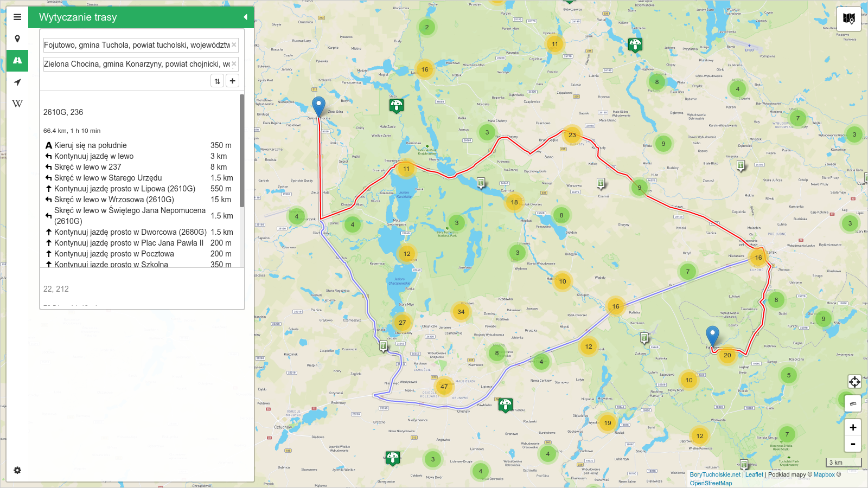Open the map layers selector
868x488 pixels.
click(x=848, y=19)
